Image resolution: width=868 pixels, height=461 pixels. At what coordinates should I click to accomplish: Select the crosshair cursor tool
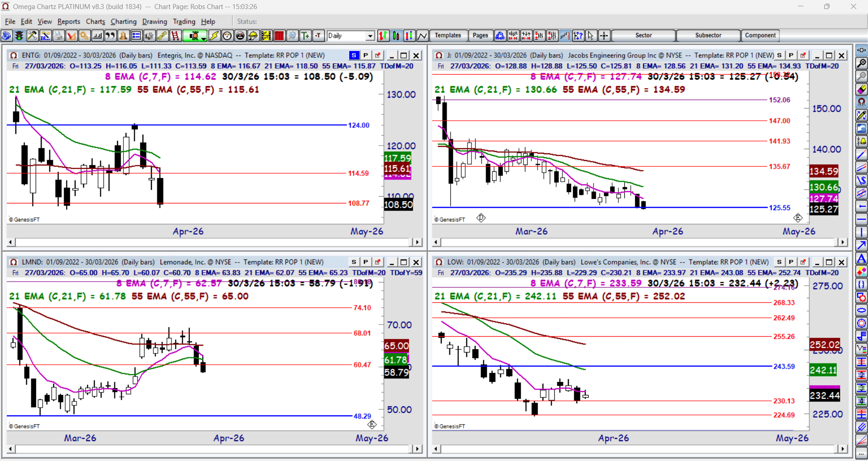point(604,36)
